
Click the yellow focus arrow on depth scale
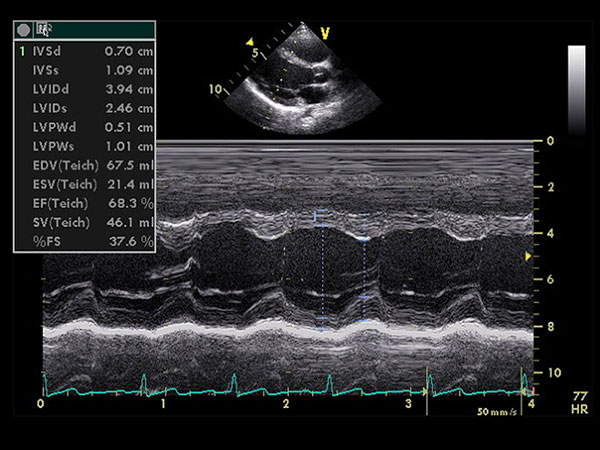click(x=528, y=257)
